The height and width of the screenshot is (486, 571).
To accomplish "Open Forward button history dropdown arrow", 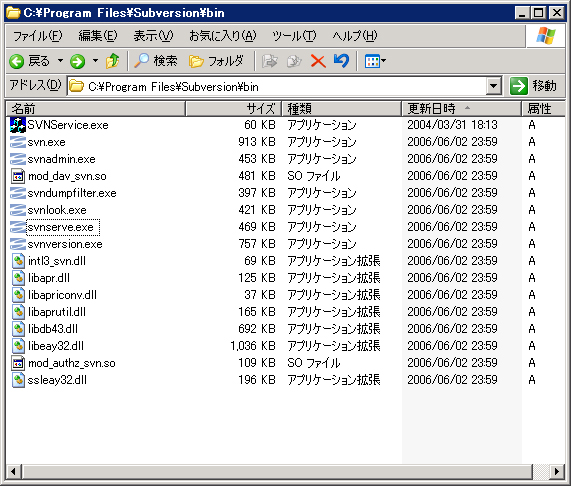I will 95,61.
